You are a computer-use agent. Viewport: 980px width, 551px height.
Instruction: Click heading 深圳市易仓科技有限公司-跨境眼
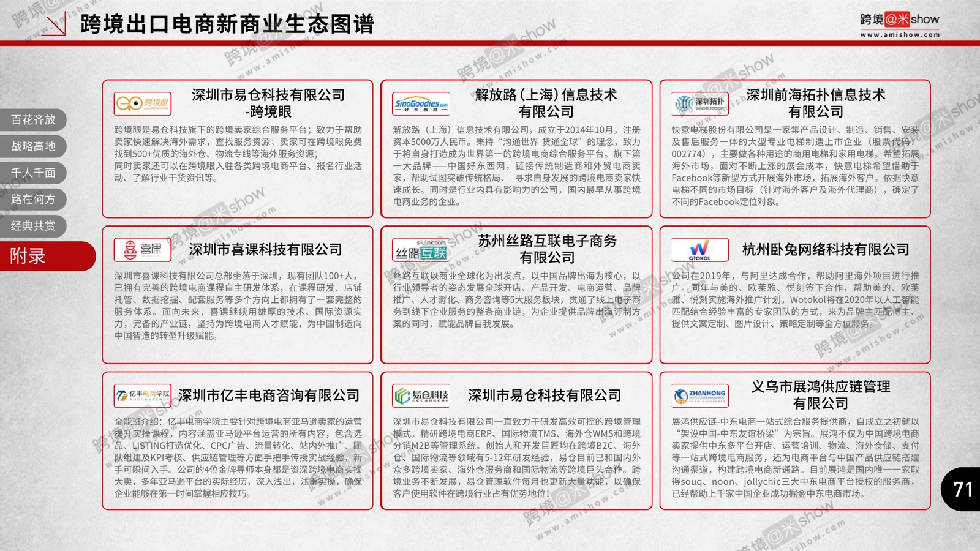[x=268, y=103]
